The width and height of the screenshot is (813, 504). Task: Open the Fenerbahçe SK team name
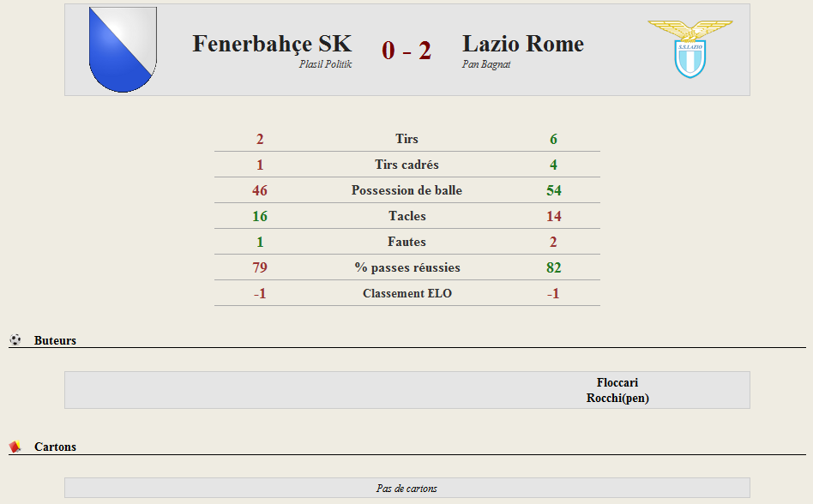[x=272, y=44]
